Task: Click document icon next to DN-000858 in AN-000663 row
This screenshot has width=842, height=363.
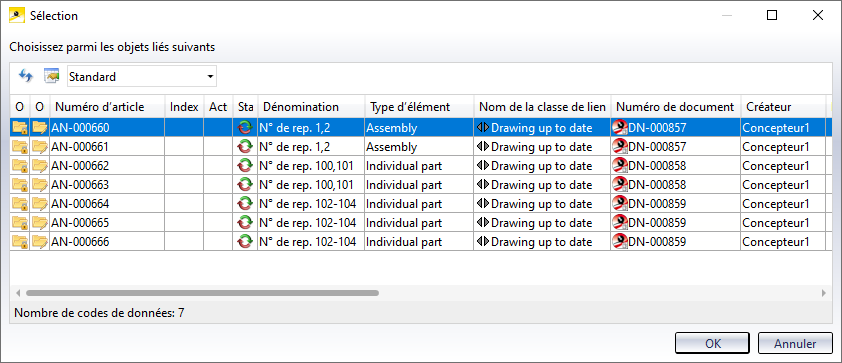Action: coord(620,185)
